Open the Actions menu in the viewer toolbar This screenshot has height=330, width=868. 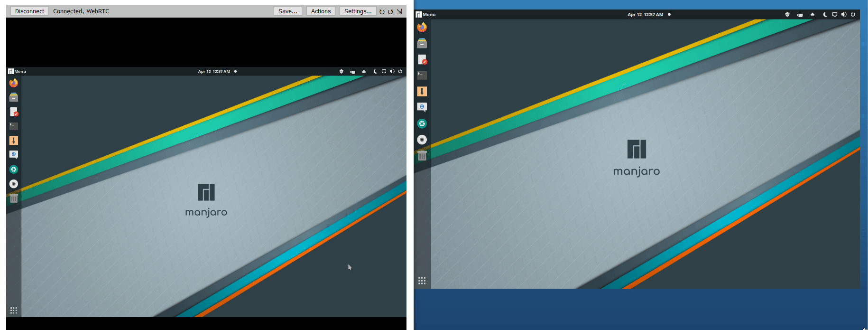click(x=321, y=11)
